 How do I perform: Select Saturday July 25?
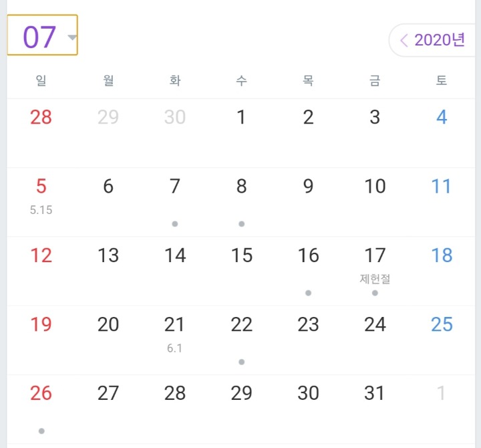(x=442, y=325)
